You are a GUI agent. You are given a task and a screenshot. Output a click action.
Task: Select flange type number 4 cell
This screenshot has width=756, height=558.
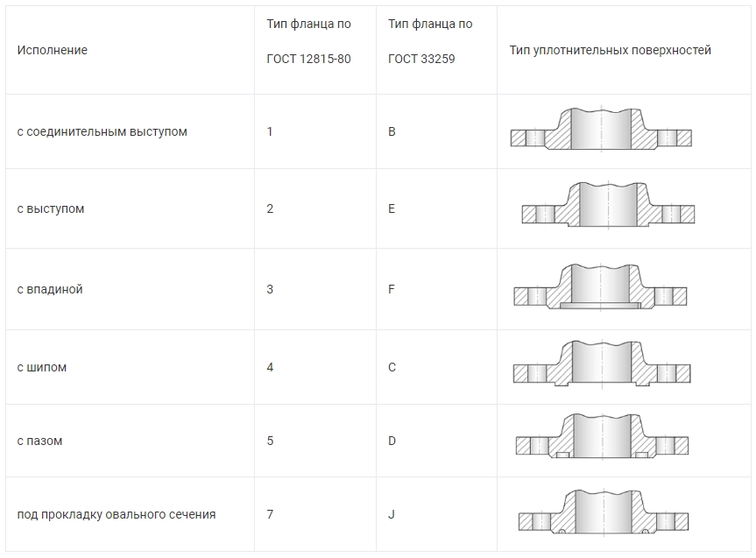click(x=270, y=367)
